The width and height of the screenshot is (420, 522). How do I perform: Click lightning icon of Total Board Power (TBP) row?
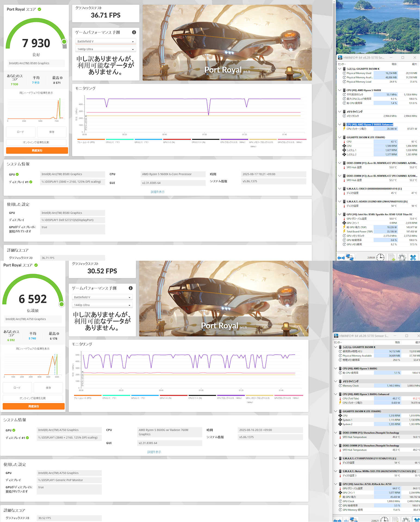coord(344,231)
